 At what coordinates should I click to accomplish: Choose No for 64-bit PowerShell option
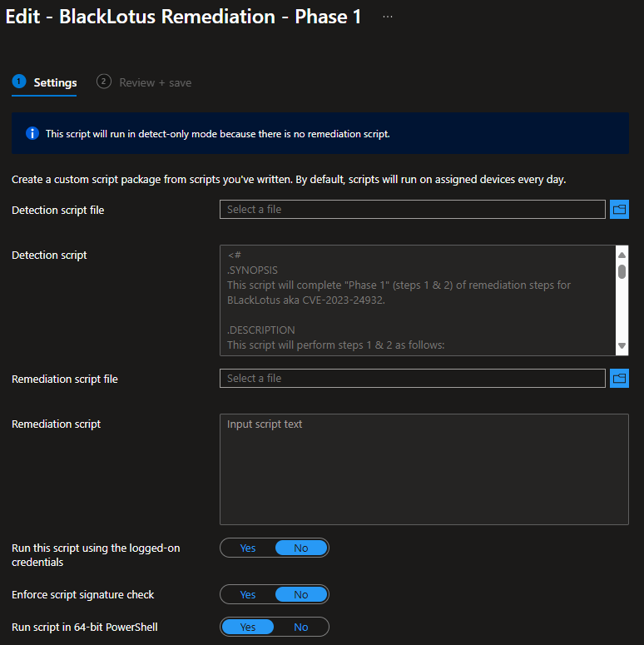(301, 627)
